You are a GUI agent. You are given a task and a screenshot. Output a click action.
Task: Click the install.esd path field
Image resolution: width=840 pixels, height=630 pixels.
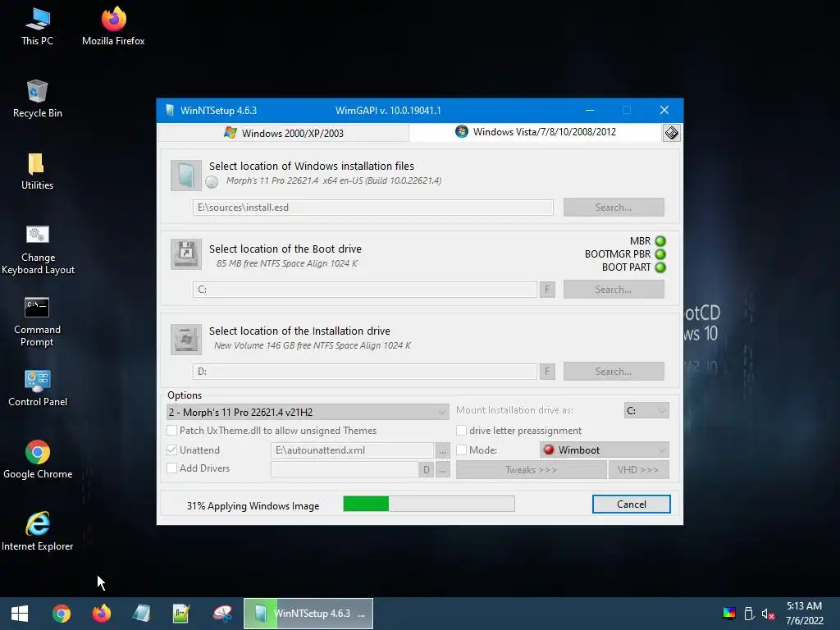tap(373, 208)
